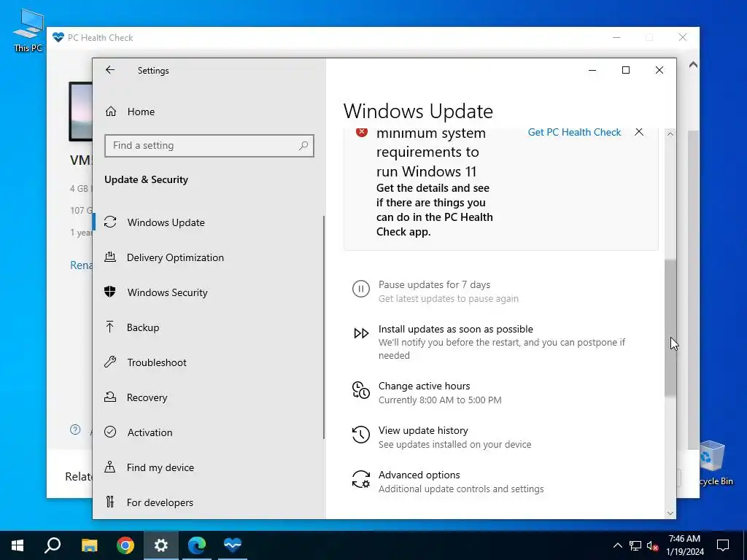The width and height of the screenshot is (747, 560).
Task: Maximize the Settings window
Action: click(625, 70)
